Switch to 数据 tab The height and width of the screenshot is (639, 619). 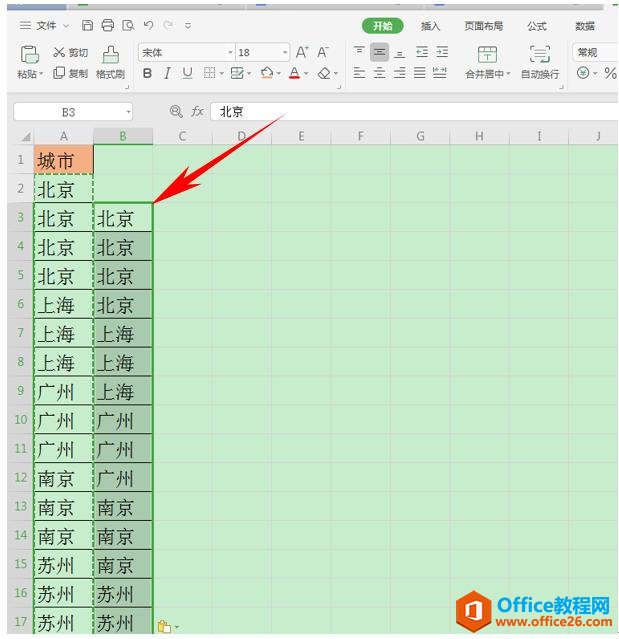pos(585,26)
